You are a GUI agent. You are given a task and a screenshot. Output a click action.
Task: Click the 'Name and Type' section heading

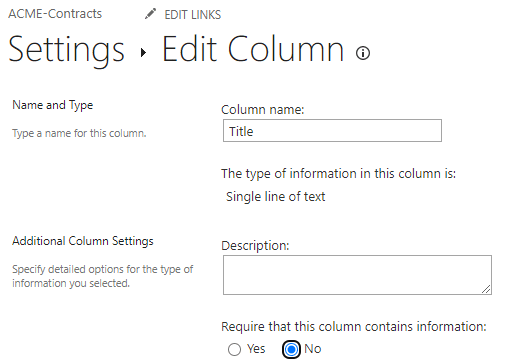(x=53, y=105)
